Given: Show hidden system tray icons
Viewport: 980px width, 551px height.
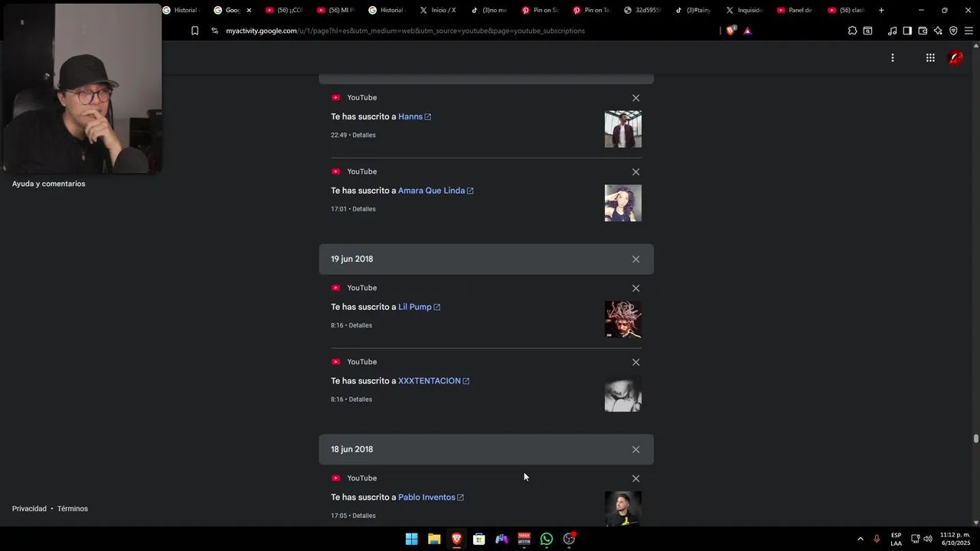Looking at the screenshot, I should point(860,539).
